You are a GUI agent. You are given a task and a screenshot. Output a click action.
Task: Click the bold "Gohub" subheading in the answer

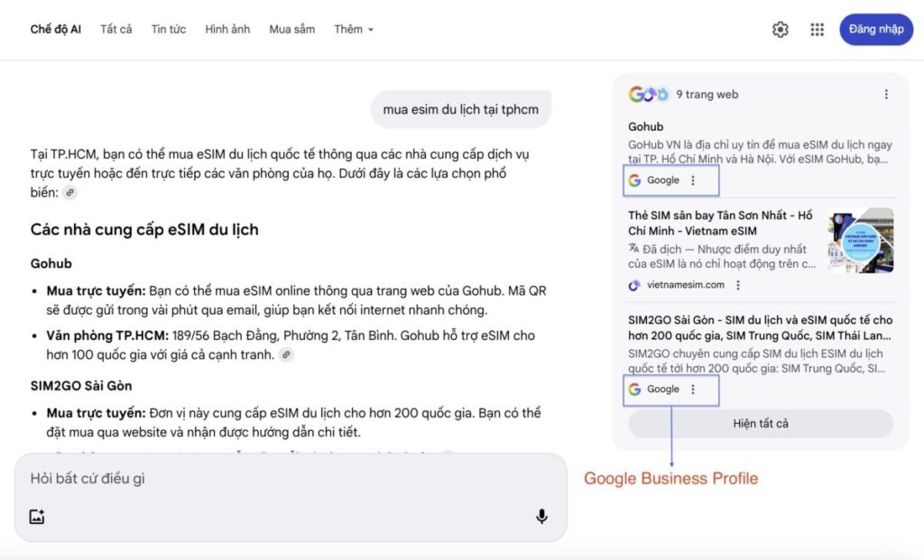(51, 263)
